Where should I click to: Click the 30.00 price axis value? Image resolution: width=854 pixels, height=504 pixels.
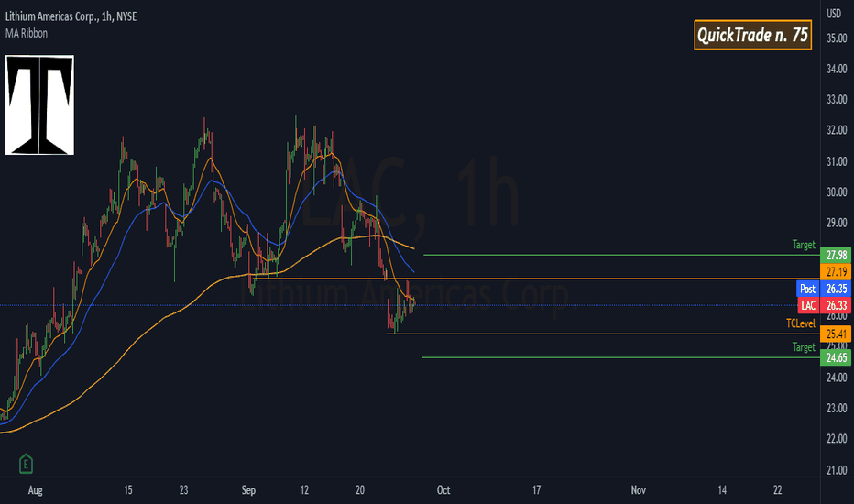point(837,192)
